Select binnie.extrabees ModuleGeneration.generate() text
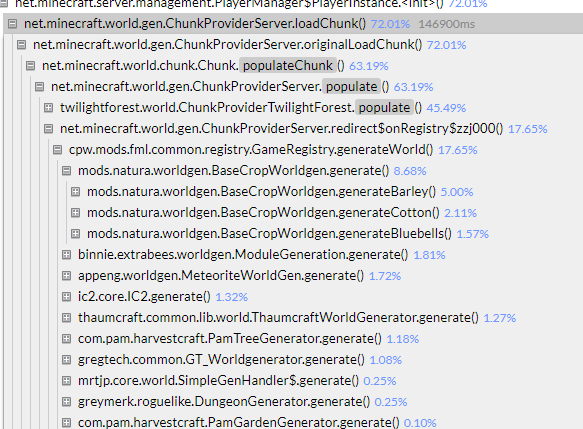This screenshot has height=429, width=583. click(x=243, y=255)
